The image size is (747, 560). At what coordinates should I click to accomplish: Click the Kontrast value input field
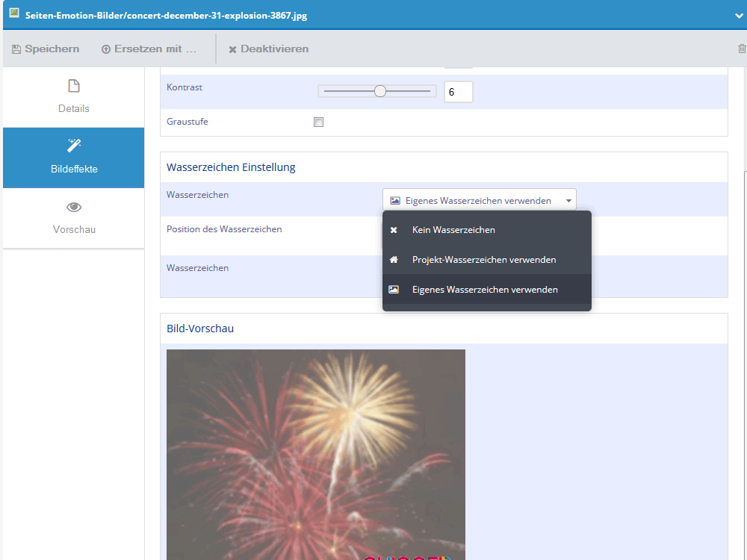[x=459, y=92]
